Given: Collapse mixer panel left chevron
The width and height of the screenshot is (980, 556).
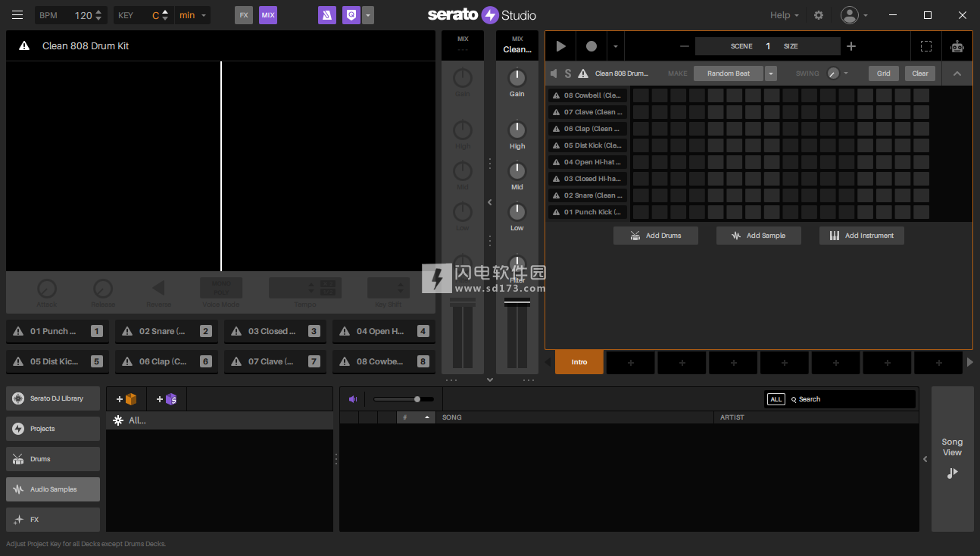Looking at the screenshot, I should click(489, 202).
